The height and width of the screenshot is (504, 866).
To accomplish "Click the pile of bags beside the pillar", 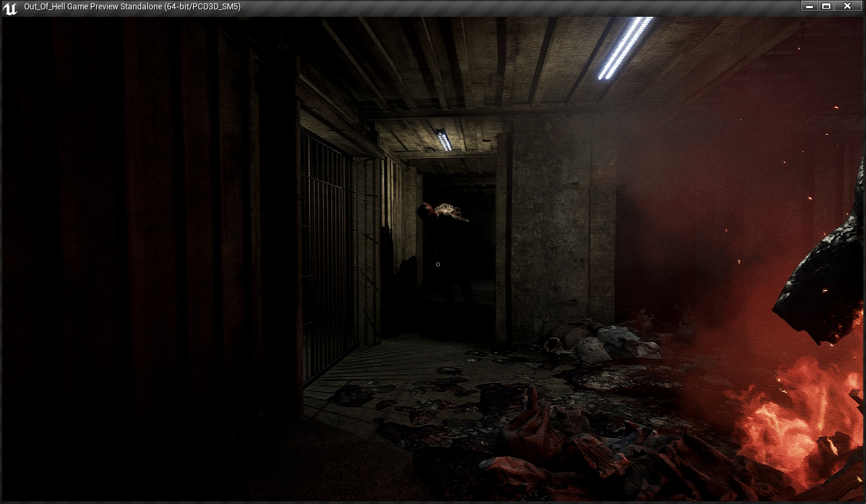I will coord(606,343).
